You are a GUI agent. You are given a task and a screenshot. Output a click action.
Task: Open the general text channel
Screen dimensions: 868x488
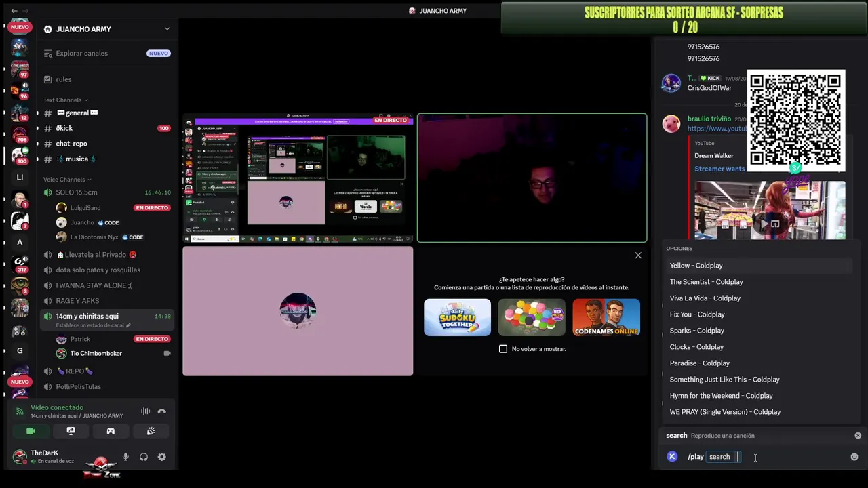pyautogui.click(x=107, y=113)
